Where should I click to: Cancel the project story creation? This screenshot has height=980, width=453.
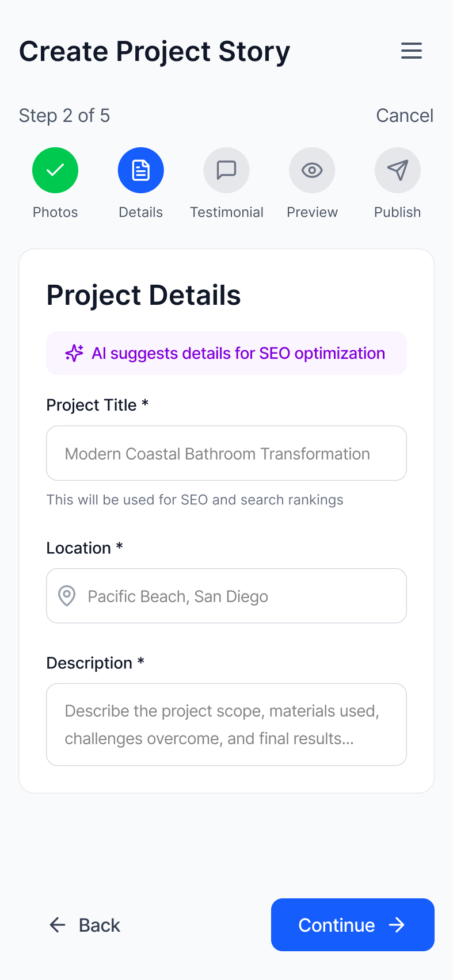click(405, 116)
